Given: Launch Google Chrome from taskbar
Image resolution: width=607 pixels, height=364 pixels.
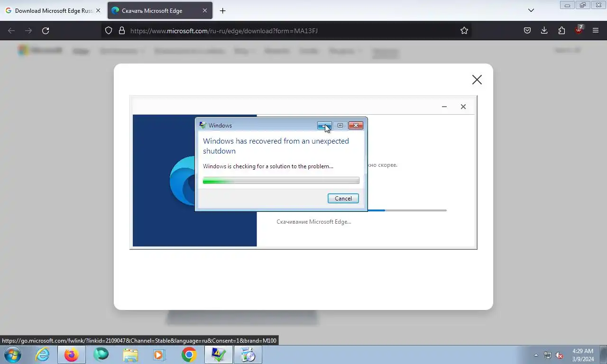Looking at the screenshot, I should click(x=189, y=355).
